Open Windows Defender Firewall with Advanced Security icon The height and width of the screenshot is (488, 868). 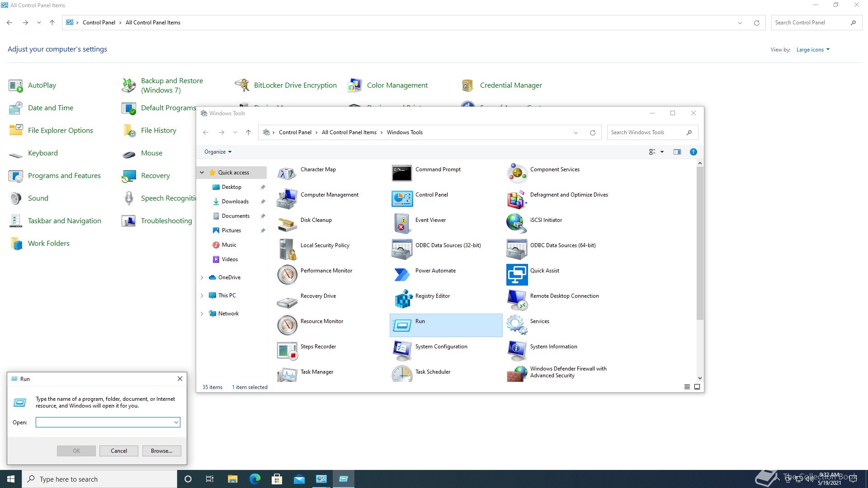517,374
